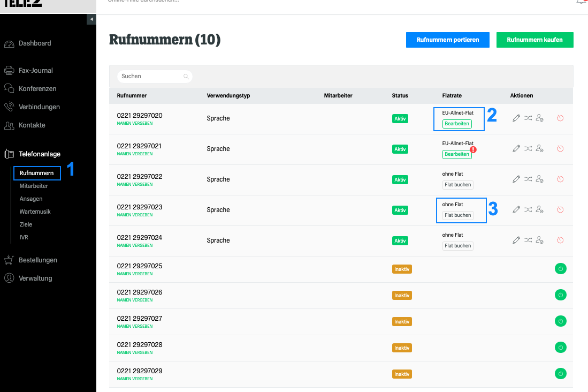Click the assign employee icon for 0221 29297022
588x392 pixels.
[540, 179]
